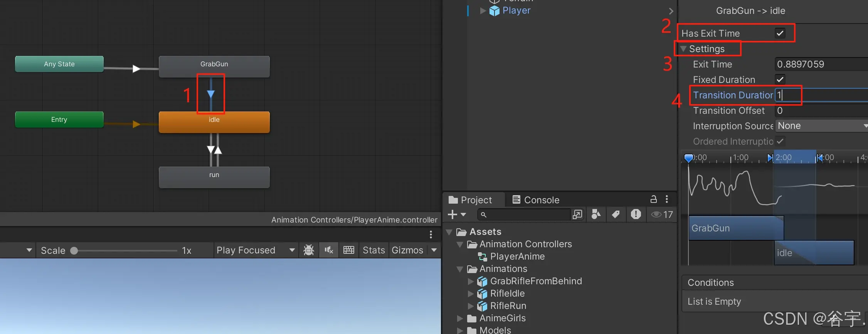Expand RifleIdle asset
This screenshot has width=868, height=334.
click(471, 294)
